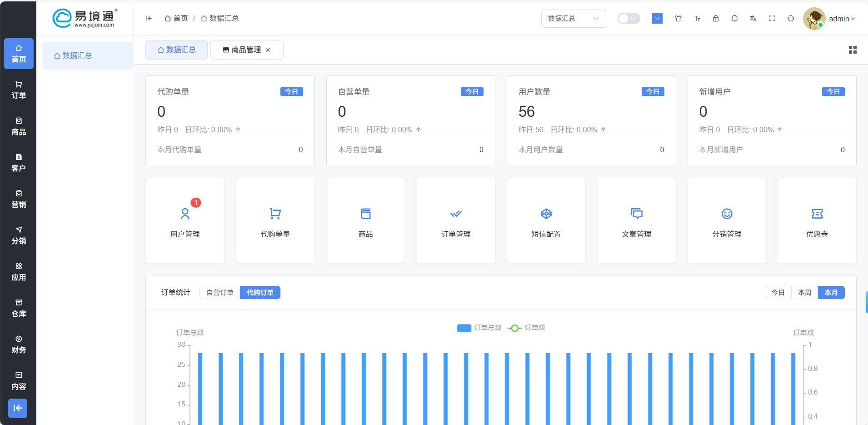The height and width of the screenshot is (425, 868).
Task: Open the 客户 sidebar section
Action: click(19, 163)
